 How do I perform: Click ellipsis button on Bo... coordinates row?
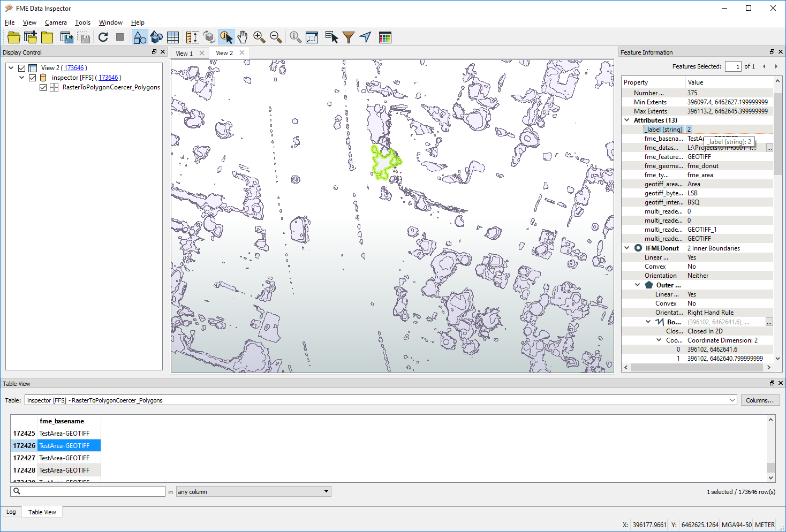(769, 322)
